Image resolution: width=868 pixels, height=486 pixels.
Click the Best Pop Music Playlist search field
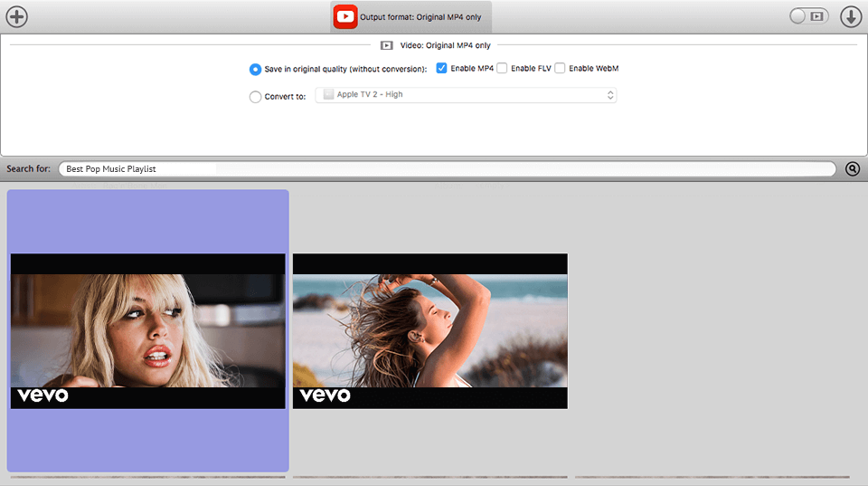[x=448, y=169]
